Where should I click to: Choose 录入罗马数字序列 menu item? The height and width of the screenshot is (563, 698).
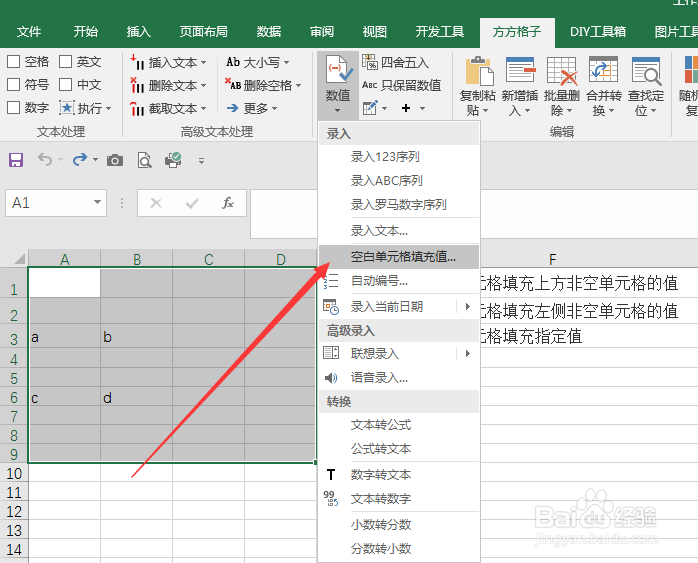(399, 205)
